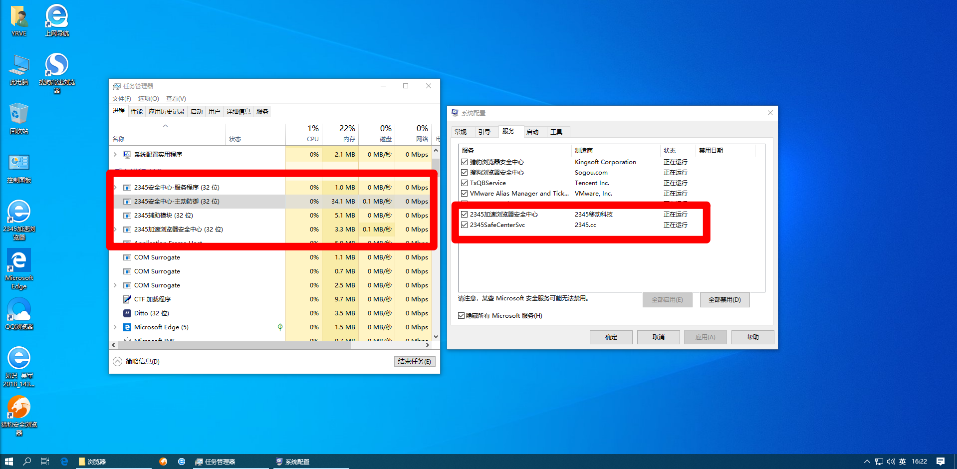Click Task Manager vertical scrollbar thumb
The height and width of the screenshot is (469, 957).
[435, 164]
